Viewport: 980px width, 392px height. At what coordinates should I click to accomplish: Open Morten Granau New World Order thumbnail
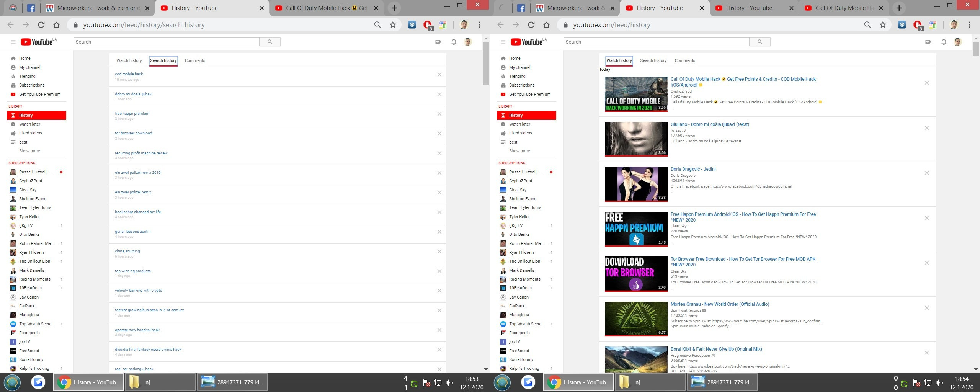click(x=636, y=319)
